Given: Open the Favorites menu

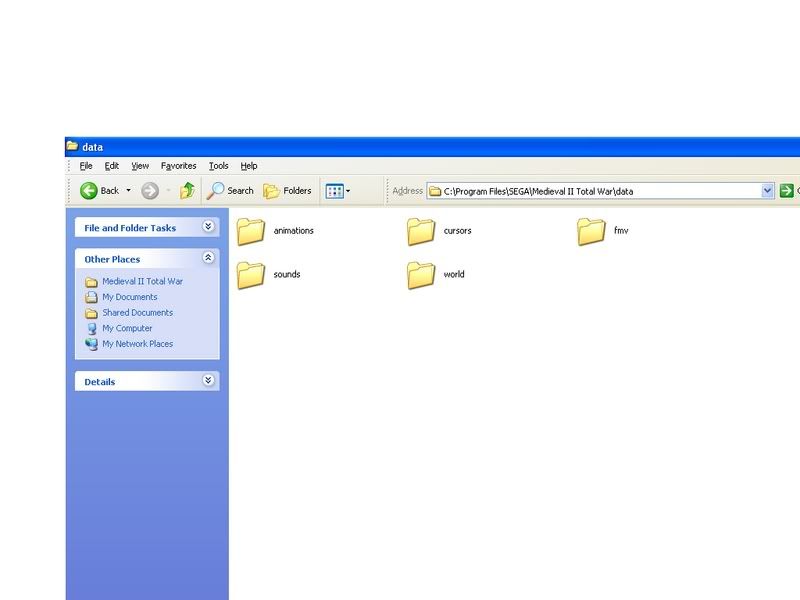Looking at the screenshot, I should 179,165.
